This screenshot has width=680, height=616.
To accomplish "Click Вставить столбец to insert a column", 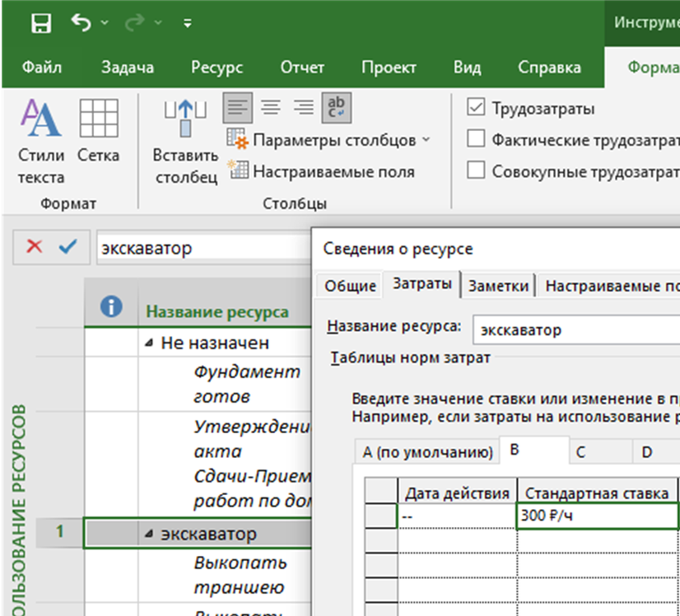I will click(185, 141).
